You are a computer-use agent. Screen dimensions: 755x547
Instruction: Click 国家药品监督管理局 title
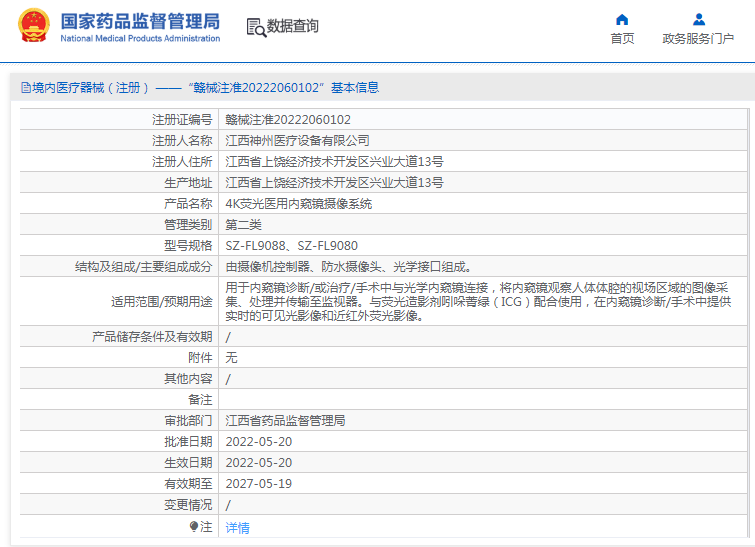point(140,21)
